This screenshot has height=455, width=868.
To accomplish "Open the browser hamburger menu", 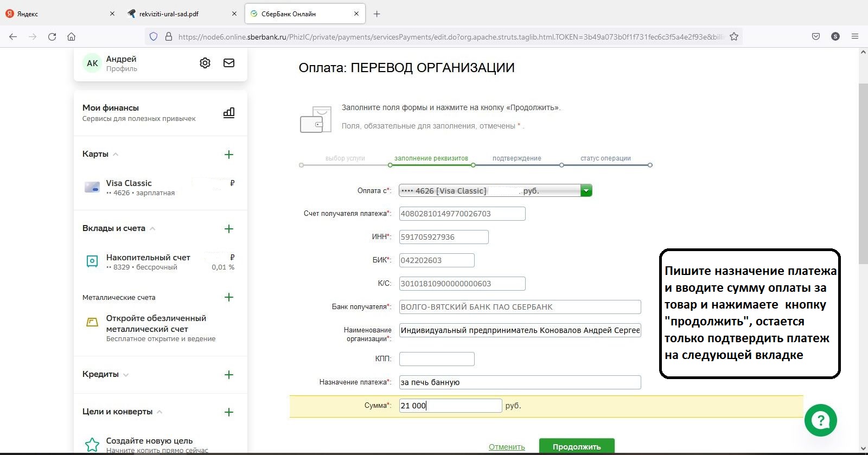I will tap(855, 37).
